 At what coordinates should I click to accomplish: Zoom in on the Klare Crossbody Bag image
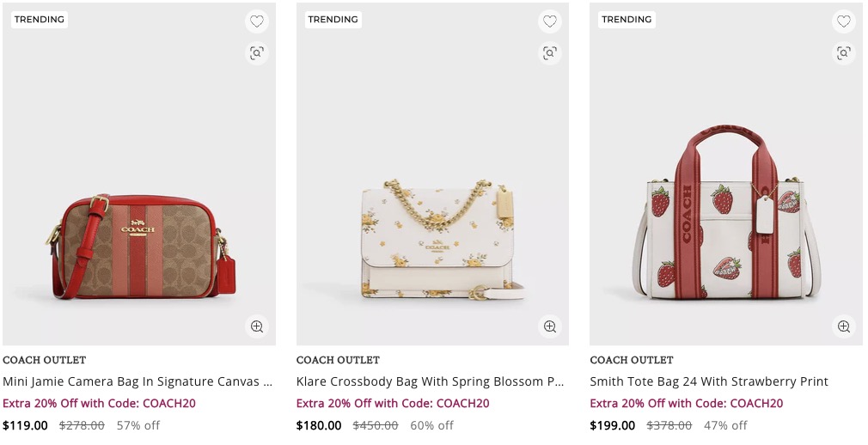[550, 326]
